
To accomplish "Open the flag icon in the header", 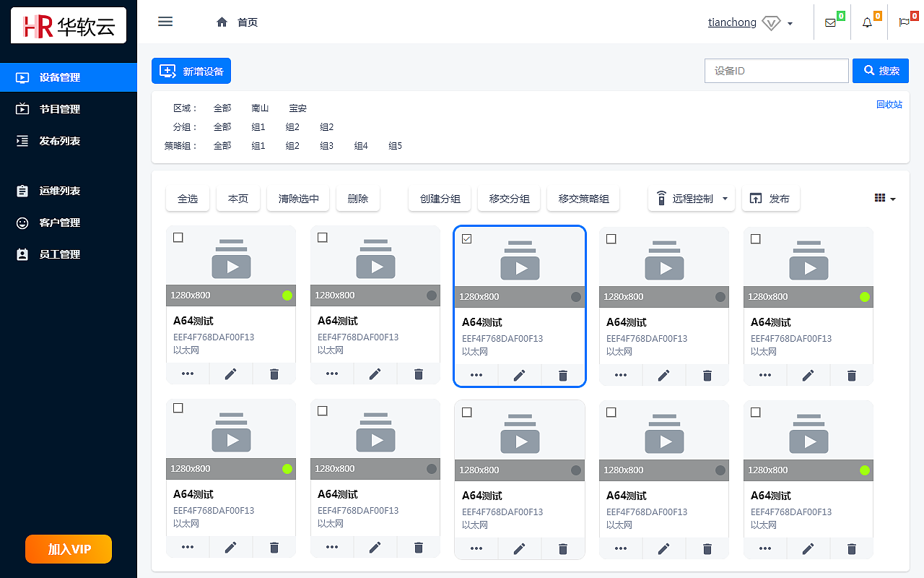I will click(904, 22).
